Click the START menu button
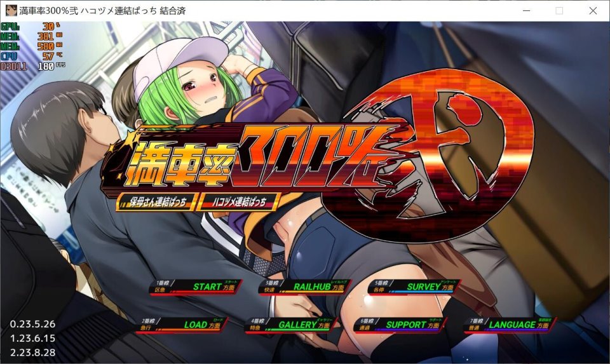 coord(196,287)
